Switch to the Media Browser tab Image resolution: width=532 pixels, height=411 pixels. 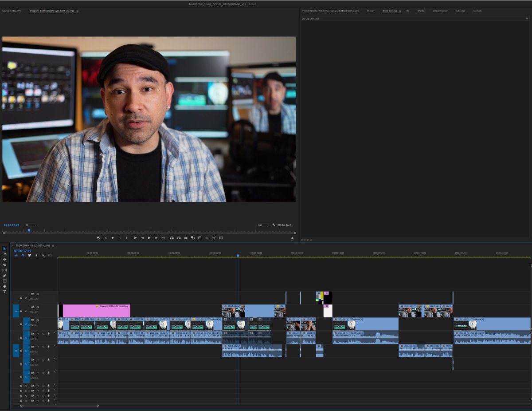pos(440,11)
